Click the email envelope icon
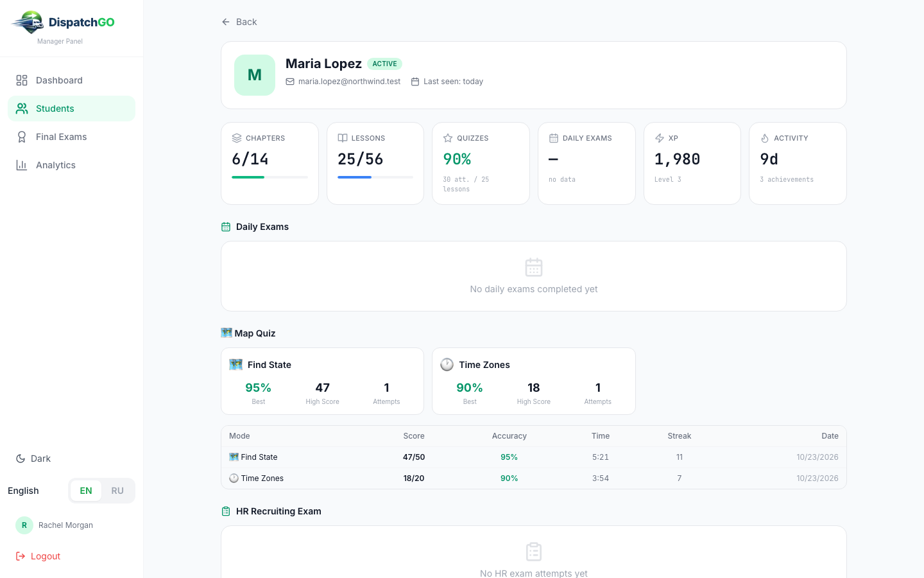Viewport: 924px width, 578px height. point(290,82)
